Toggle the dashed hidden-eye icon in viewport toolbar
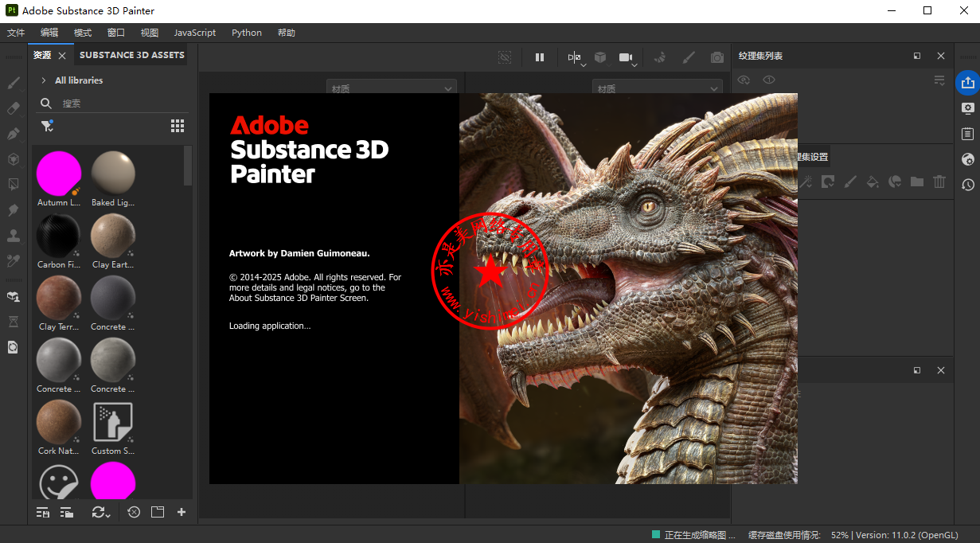This screenshot has height=543, width=980. point(505,57)
